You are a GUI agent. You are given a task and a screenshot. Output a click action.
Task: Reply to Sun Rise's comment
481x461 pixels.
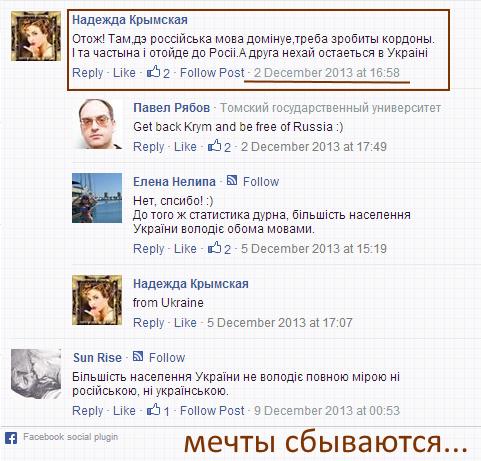88,411
